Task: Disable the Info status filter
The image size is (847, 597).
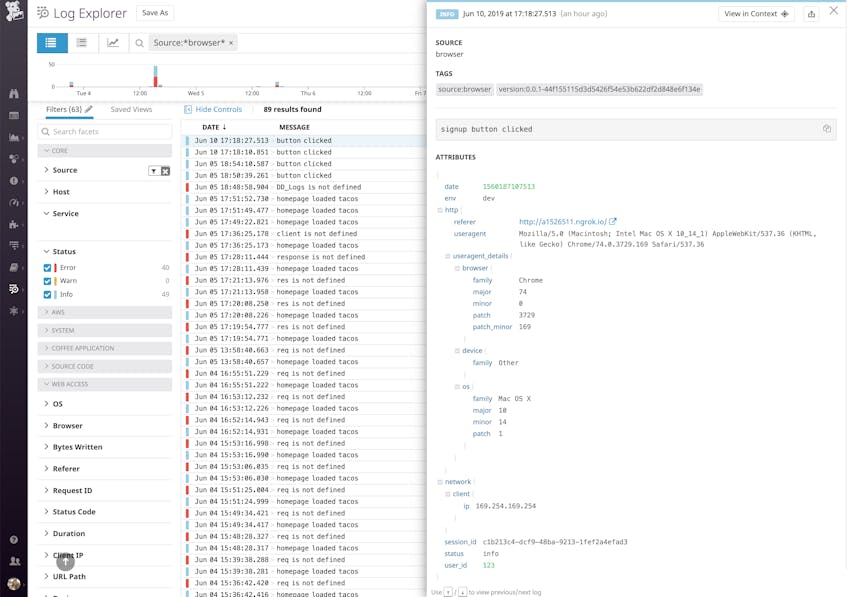Action: pyautogui.click(x=48, y=295)
